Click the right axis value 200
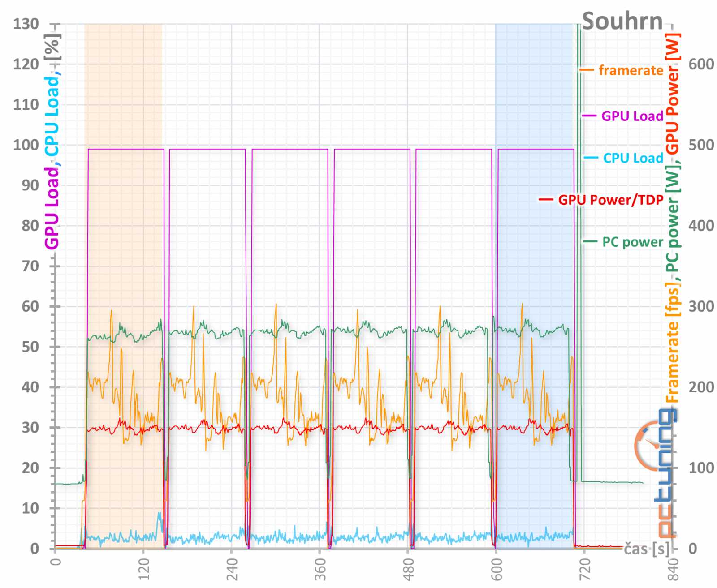 tap(701, 387)
